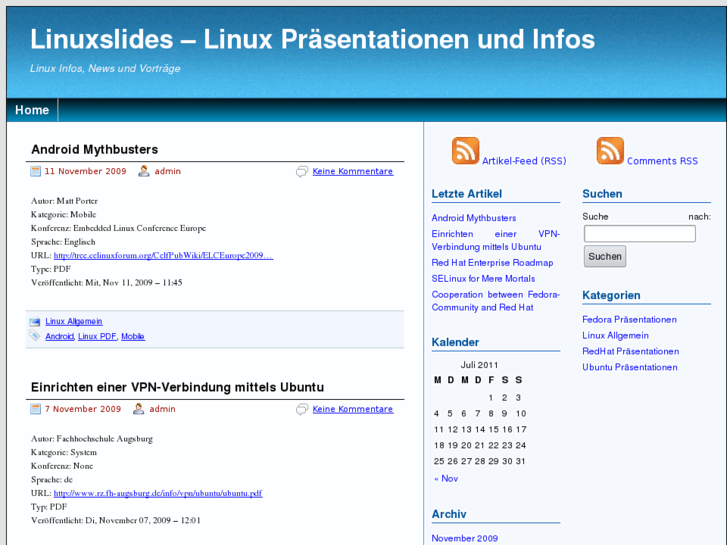Open Cooperation between Fedora-Community and Red Hat

(x=496, y=301)
